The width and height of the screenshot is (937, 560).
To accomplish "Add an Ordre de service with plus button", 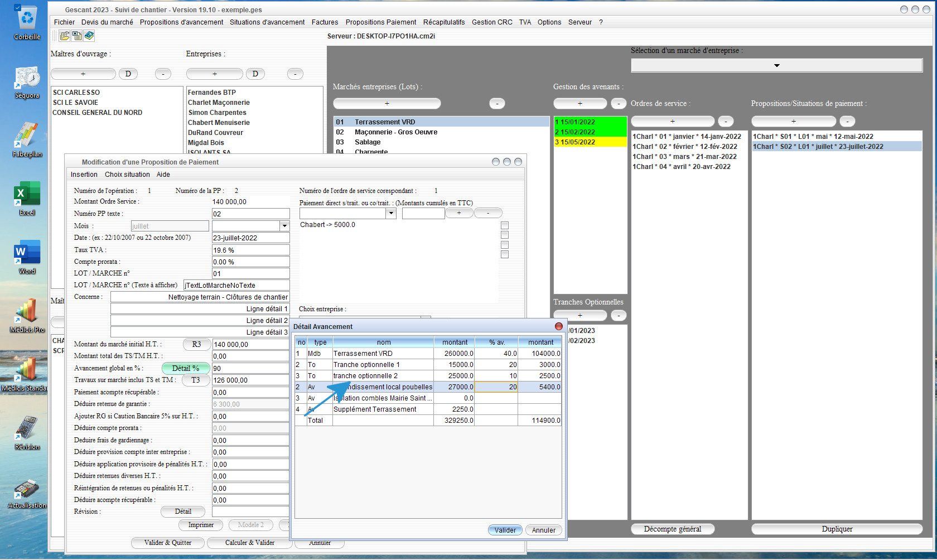I will [x=673, y=121].
